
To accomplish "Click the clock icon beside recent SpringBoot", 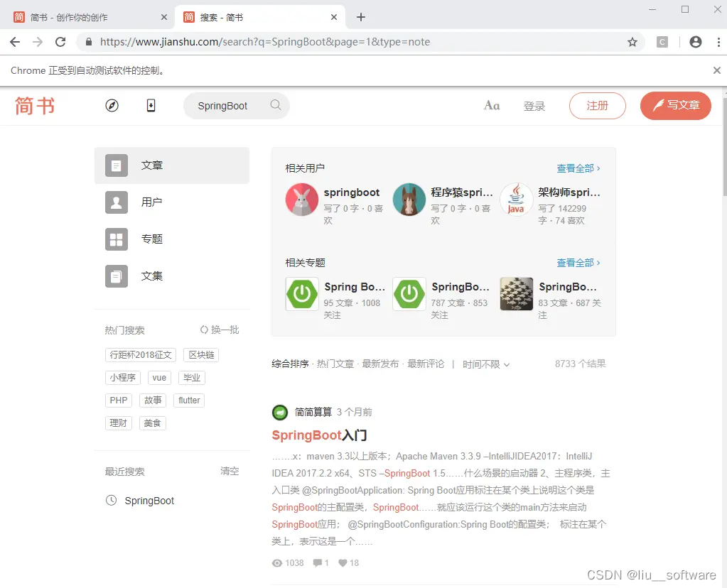I will [x=112, y=501].
